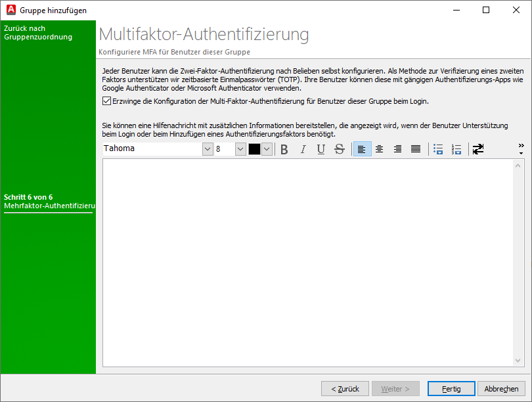Finish the wizard with Fertig
The image size is (532, 402).
pos(451,388)
